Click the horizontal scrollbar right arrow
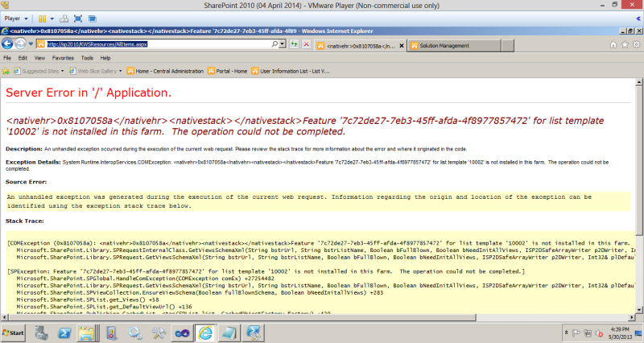The width and height of the screenshot is (644, 343). pyautogui.click(x=632, y=317)
